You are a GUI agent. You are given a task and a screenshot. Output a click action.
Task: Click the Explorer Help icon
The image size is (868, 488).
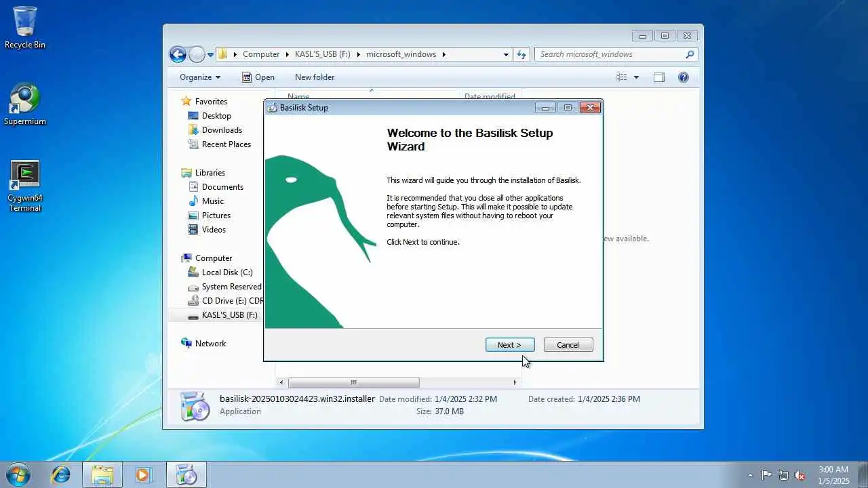pyautogui.click(x=684, y=77)
